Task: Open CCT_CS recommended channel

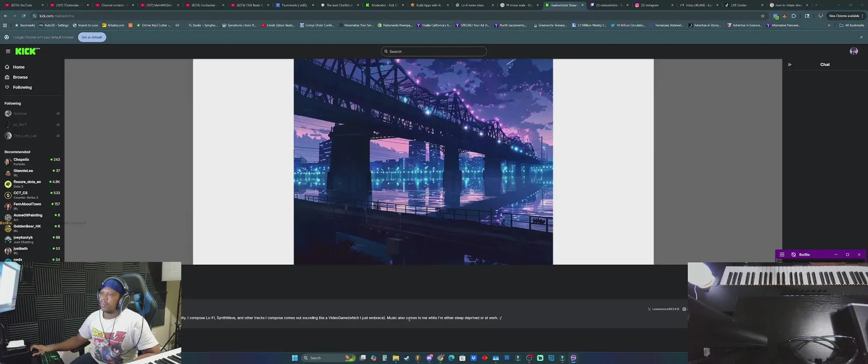Action: tap(32, 195)
